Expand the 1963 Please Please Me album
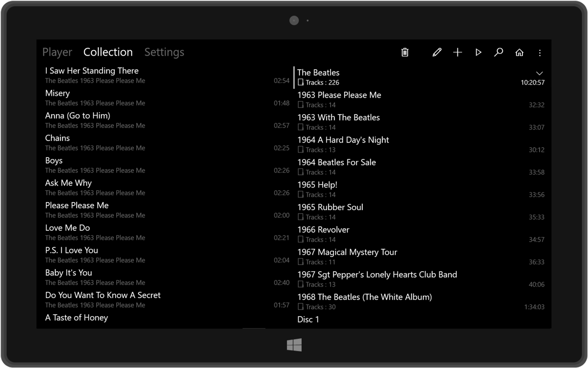 pos(340,95)
